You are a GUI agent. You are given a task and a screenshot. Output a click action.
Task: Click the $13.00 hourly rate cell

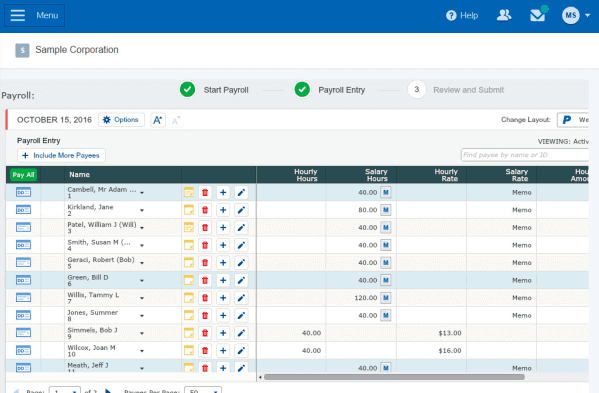pos(431,333)
